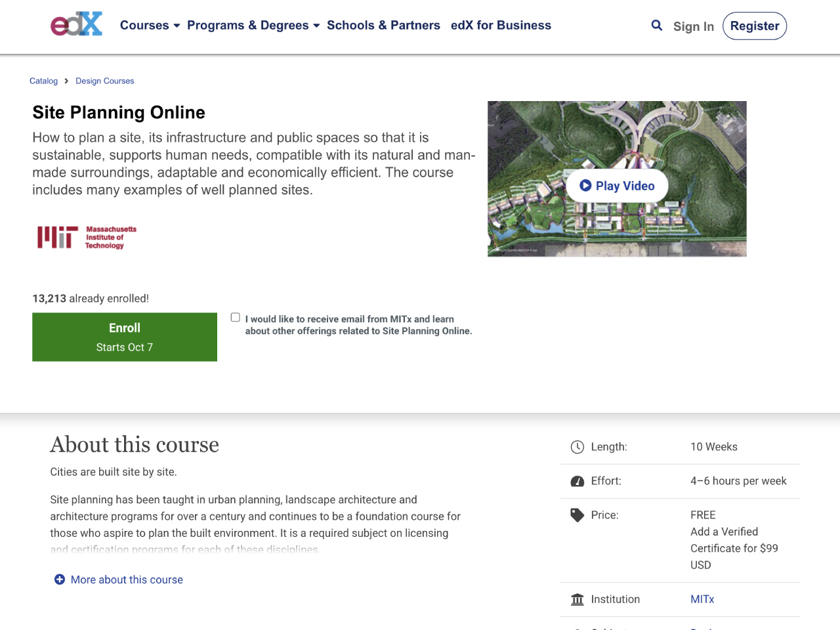Click the Play Video button
This screenshot has height=630, width=840.
[618, 186]
